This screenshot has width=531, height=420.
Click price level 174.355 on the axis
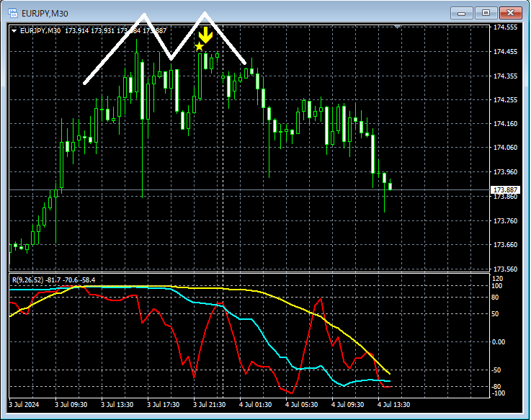[505, 76]
